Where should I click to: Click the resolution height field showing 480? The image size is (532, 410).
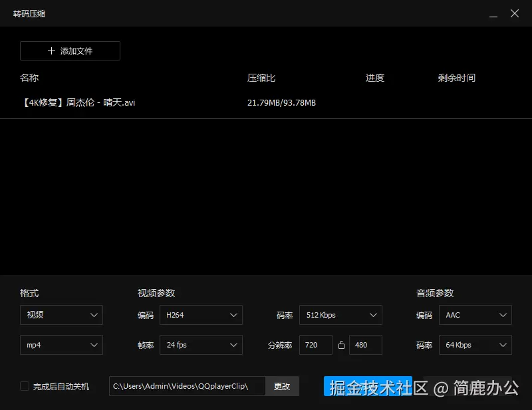[365, 345]
